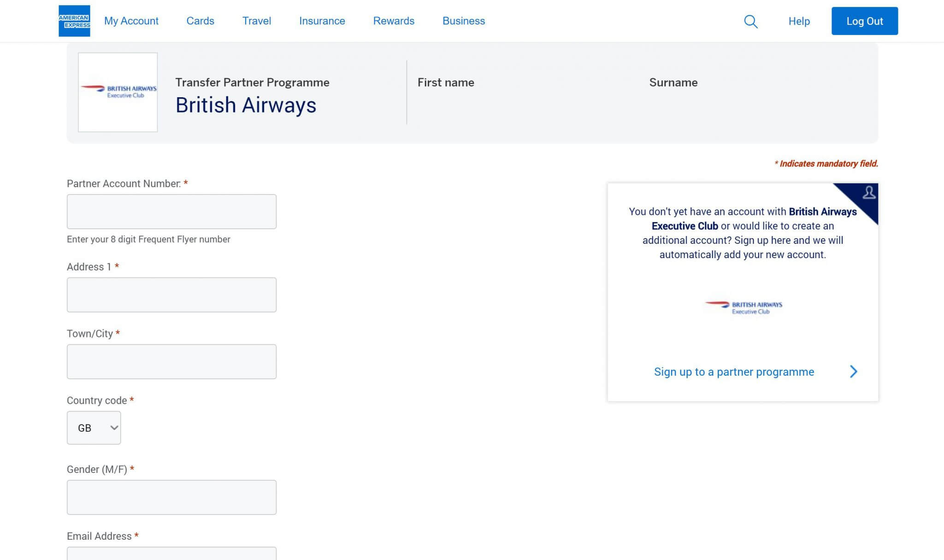
Task: Click the British Airways Executive Club header logo
Action: [x=118, y=92]
